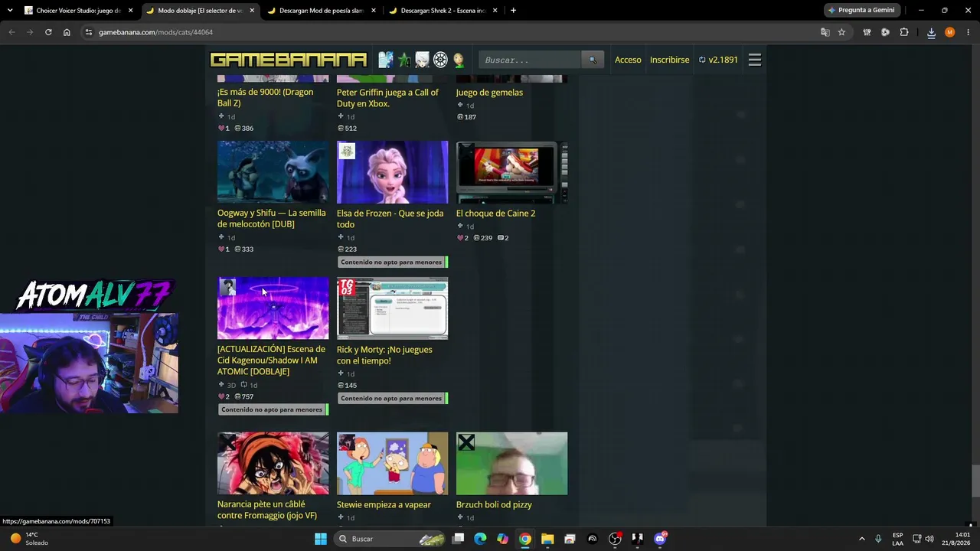Click the submitter avatar on Elsa de Frozen thumbnail
This screenshot has width=980, height=551.
[347, 151]
